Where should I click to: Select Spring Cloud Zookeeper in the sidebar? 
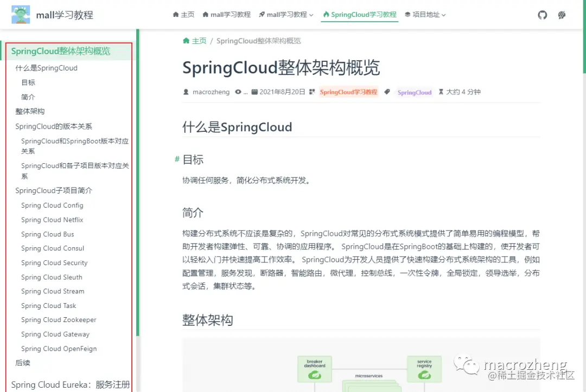[x=59, y=320]
